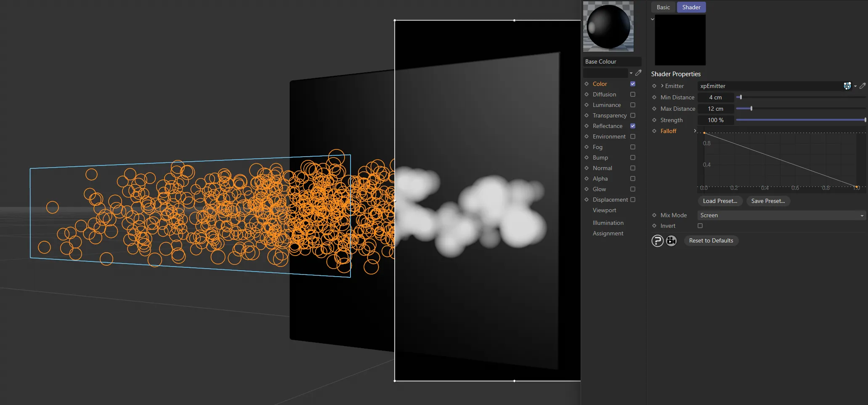Switch to the Basic tab

click(x=663, y=7)
